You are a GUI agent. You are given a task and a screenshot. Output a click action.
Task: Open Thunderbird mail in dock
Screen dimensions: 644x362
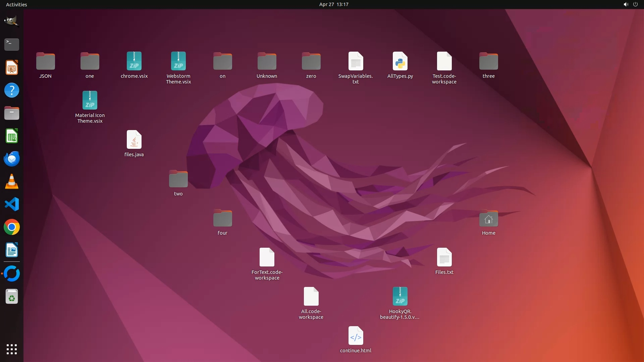pos(11,159)
